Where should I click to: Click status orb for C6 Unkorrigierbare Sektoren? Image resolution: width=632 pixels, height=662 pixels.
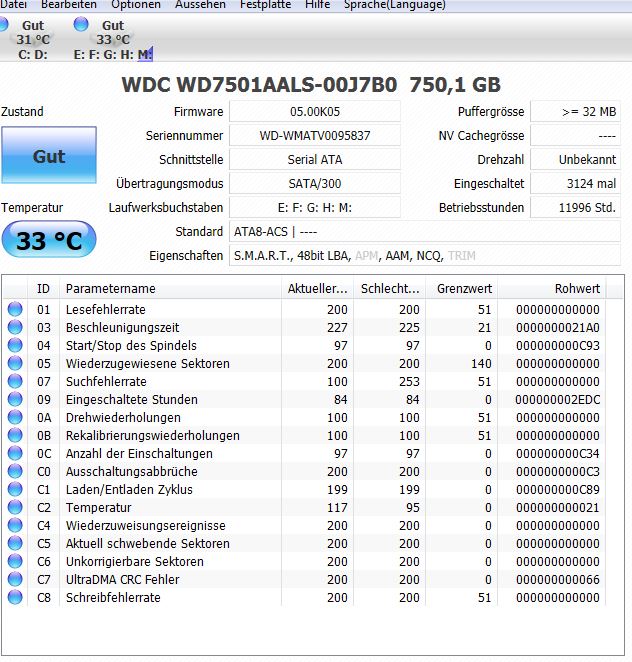pyautogui.click(x=15, y=562)
